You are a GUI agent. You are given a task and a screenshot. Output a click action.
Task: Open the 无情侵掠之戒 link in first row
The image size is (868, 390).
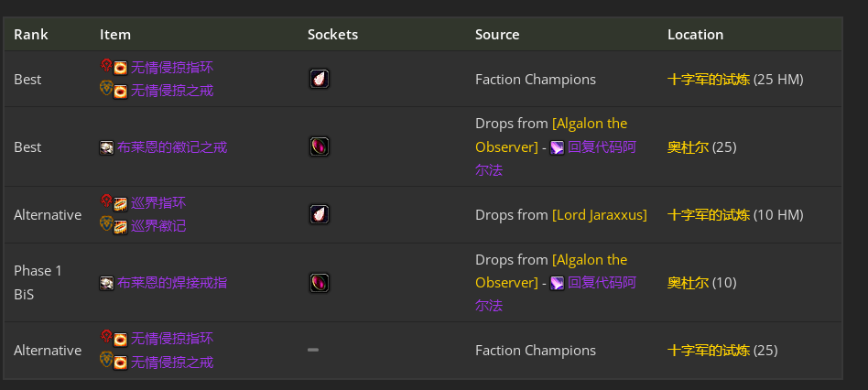[172, 91]
